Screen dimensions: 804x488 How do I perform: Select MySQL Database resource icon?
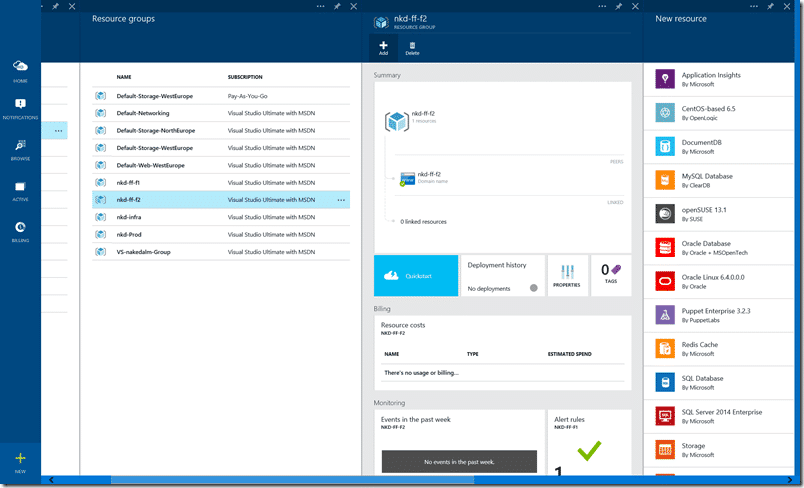[665, 180]
